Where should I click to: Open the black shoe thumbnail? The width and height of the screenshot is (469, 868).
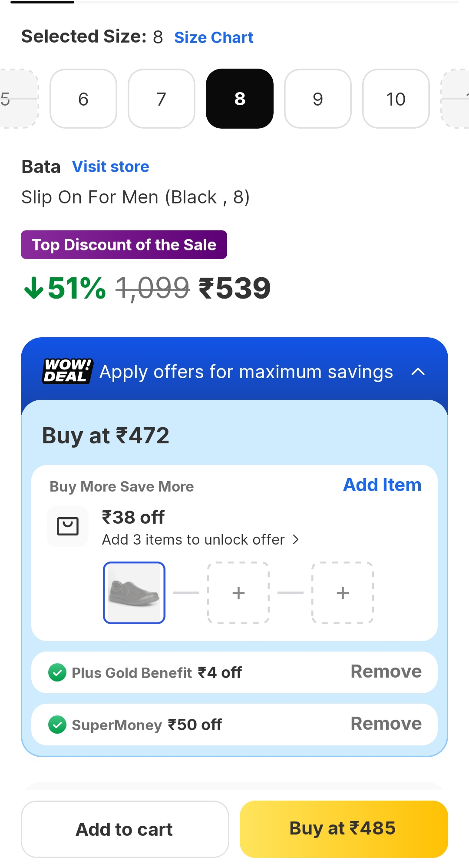click(x=134, y=593)
